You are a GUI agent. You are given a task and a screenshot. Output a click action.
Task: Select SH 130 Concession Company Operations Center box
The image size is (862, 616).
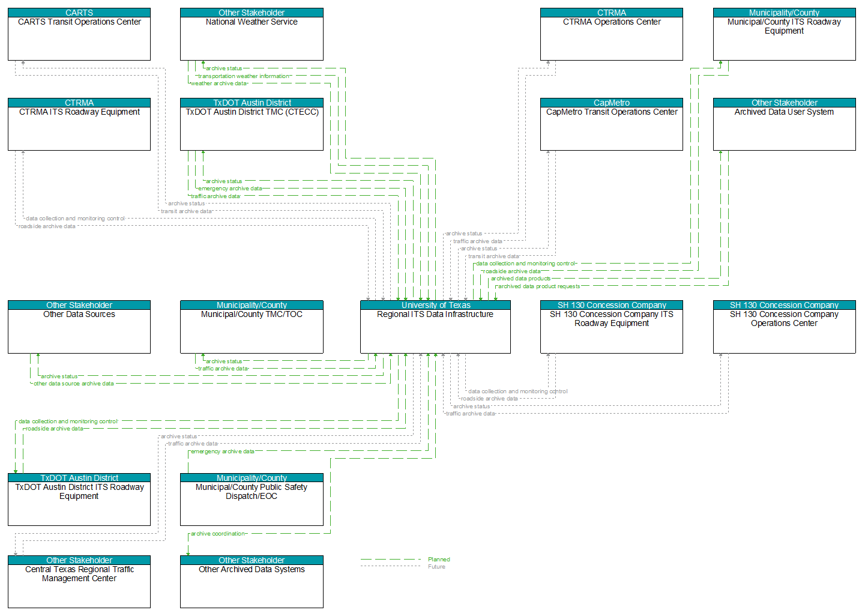(x=784, y=327)
